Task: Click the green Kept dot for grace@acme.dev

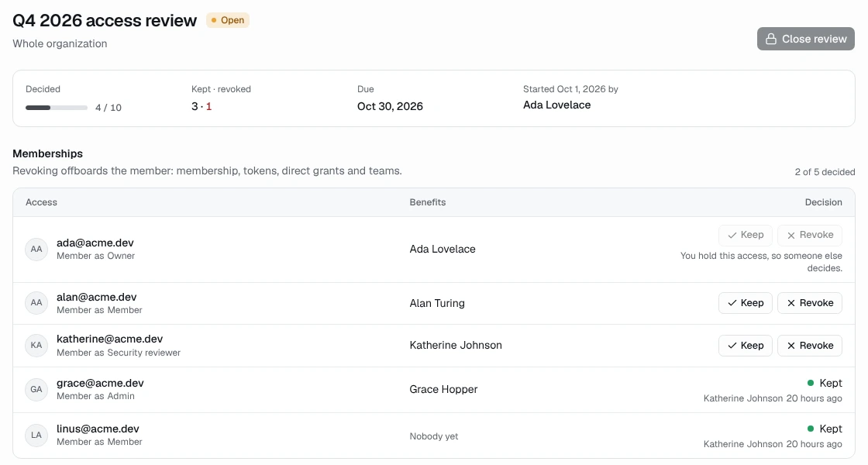Action: (x=811, y=383)
